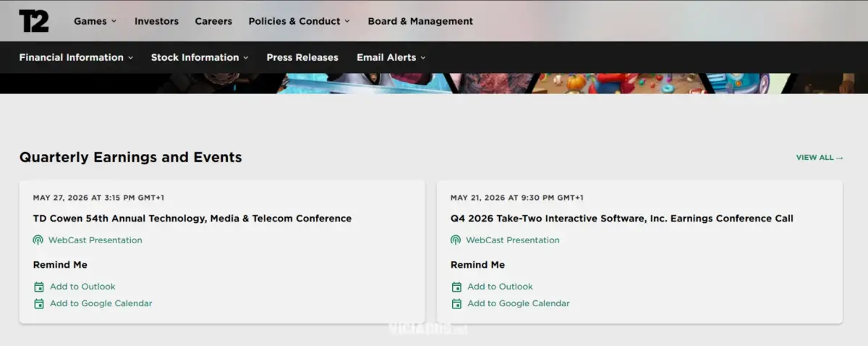Screen dimensions: 868x346
Task: Click Remind Me label in TD Cowen card
Action: click(x=60, y=265)
